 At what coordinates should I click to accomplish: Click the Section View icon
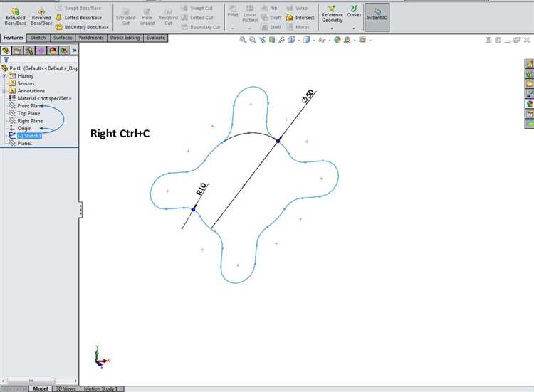click(x=272, y=40)
